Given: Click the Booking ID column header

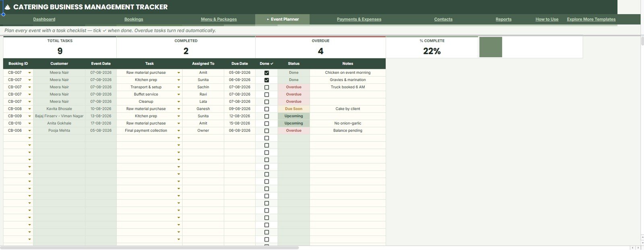Looking at the screenshot, I should coord(18,64).
